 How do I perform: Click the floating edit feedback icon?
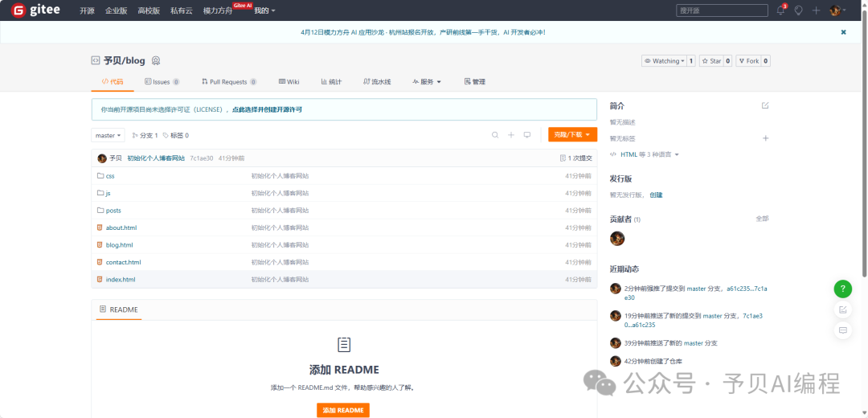coord(843,309)
